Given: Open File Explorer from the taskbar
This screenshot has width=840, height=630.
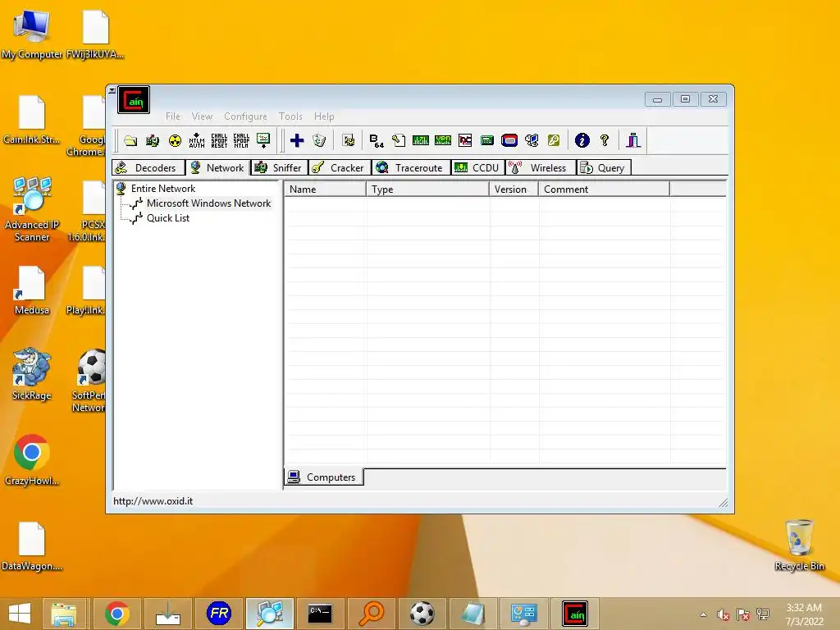Looking at the screenshot, I should point(63,614).
